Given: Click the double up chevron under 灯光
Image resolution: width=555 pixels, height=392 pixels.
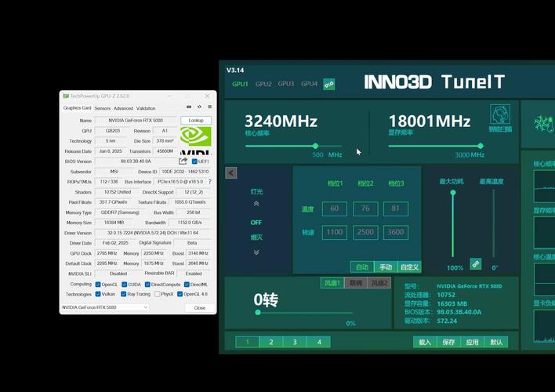Looking at the screenshot, I should tap(256, 204).
